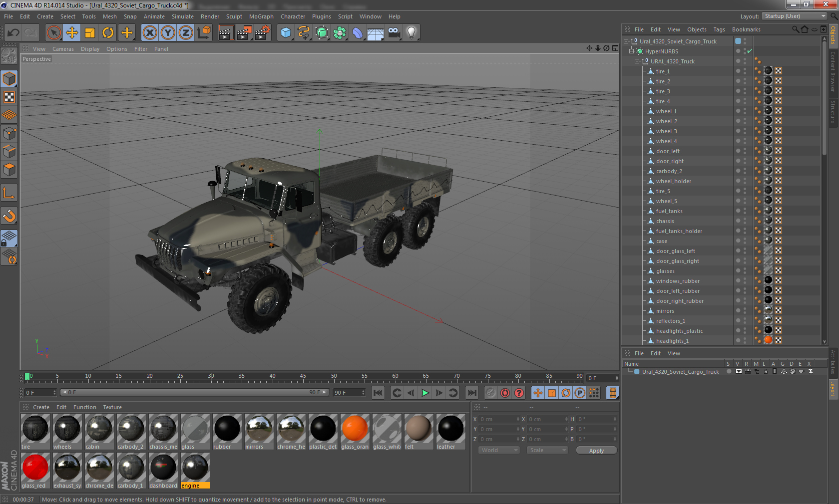Render the active view
839x504 pixels.
coord(226,33)
